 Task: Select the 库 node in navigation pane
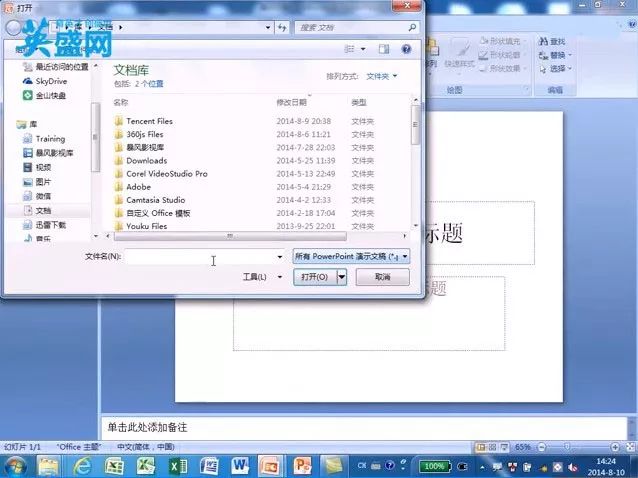point(33,124)
